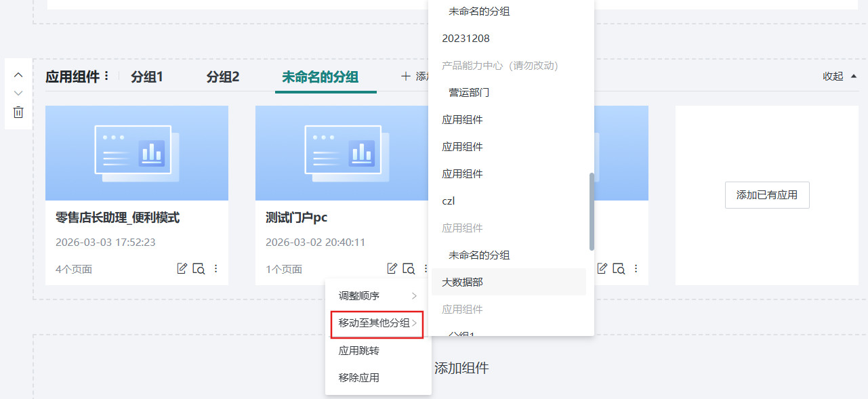Image resolution: width=868 pixels, height=399 pixels.
Task: Delete component using the trash icon
Action: coord(18,112)
